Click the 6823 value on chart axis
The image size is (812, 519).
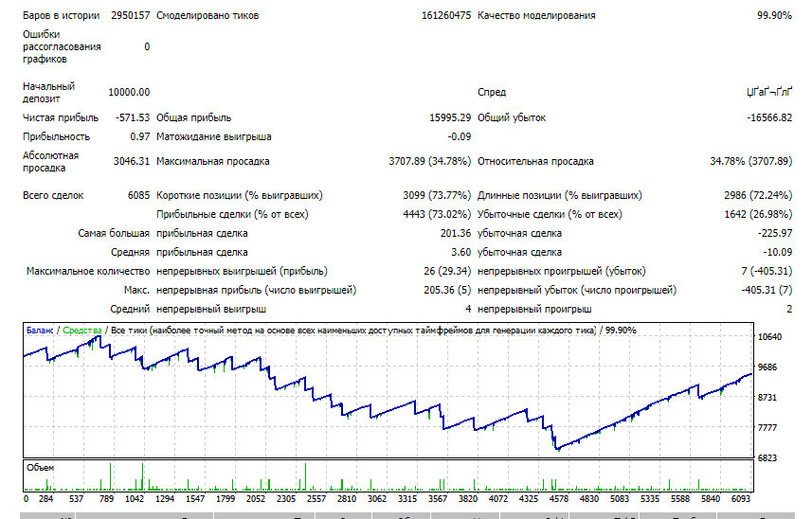tap(767, 458)
